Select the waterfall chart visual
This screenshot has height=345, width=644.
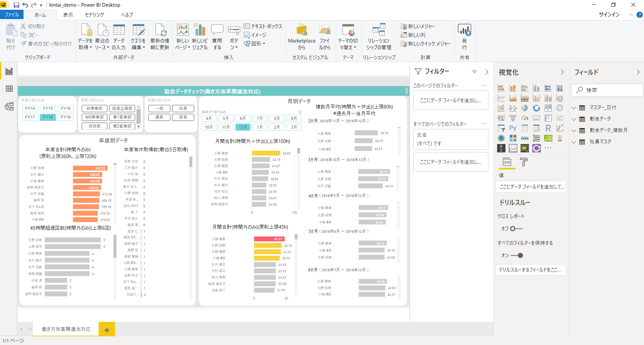point(501,108)
